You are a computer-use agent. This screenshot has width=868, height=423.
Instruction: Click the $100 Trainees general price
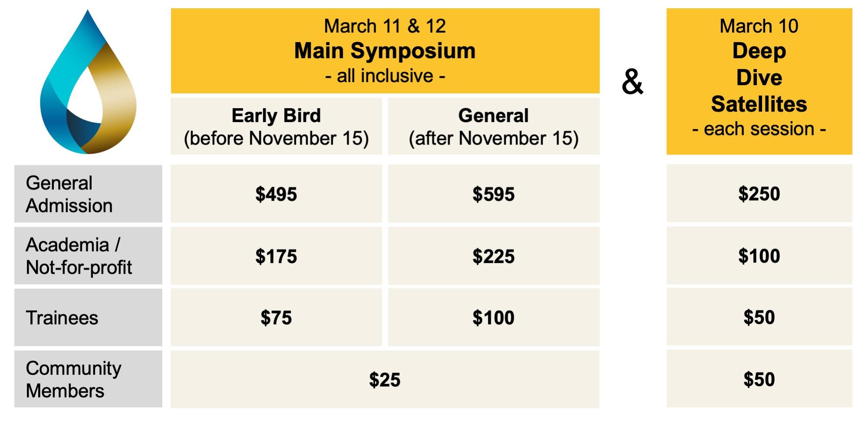pos(493,317)
